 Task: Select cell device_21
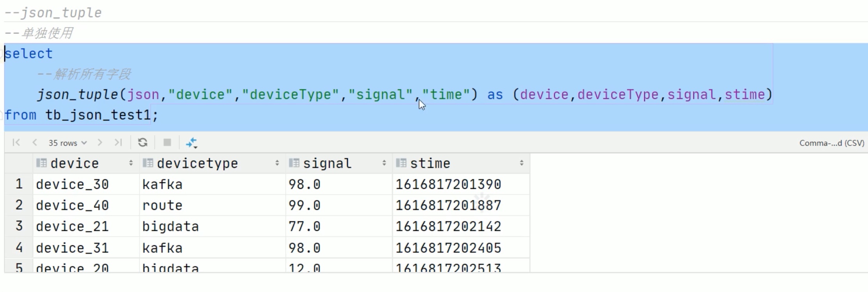(86, 226)
